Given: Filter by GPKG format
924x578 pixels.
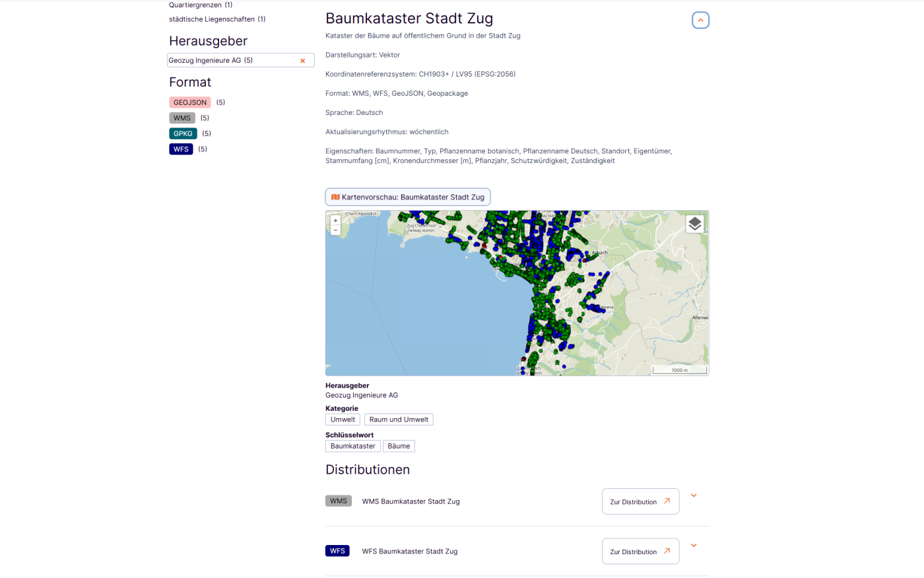Looking at the screenshot, I should (183, 133).
